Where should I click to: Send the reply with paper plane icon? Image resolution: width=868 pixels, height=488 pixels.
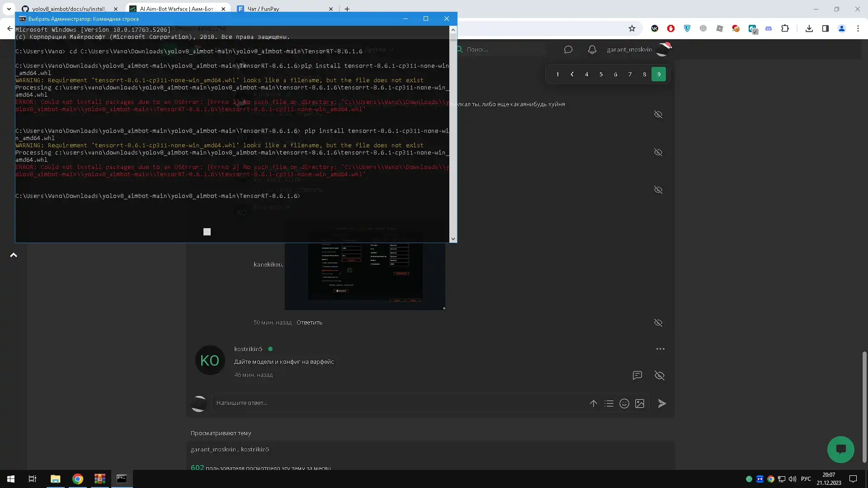pos(662,404)
